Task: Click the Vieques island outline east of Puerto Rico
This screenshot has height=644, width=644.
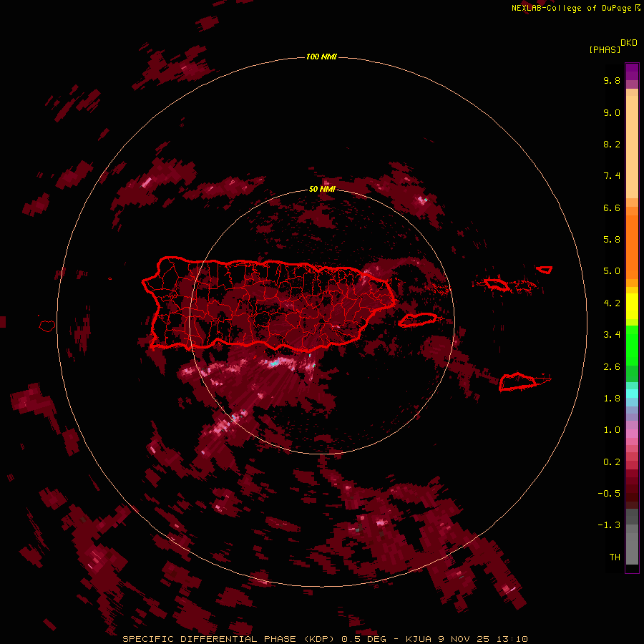Action: (418, 320)
